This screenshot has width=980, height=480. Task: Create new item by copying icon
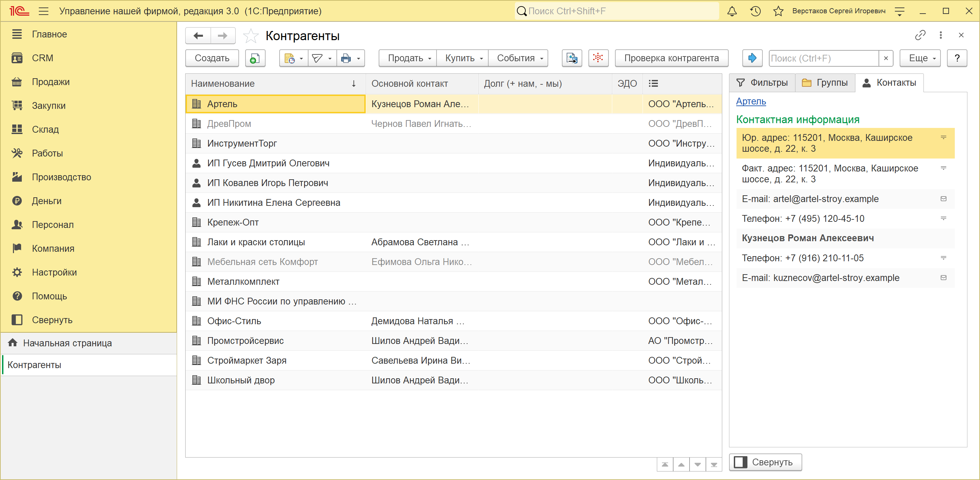(x=255, y=58)
